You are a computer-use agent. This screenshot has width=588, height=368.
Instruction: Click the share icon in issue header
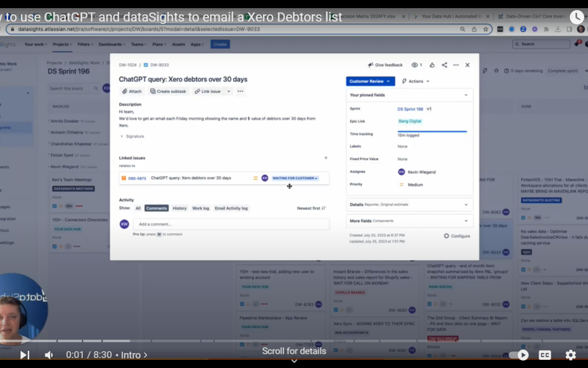tap(444, 65)
